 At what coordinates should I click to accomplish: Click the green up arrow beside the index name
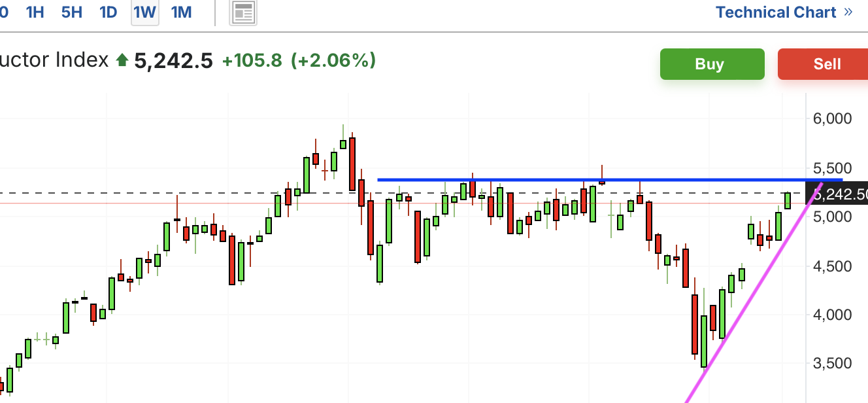coord(122,61)
